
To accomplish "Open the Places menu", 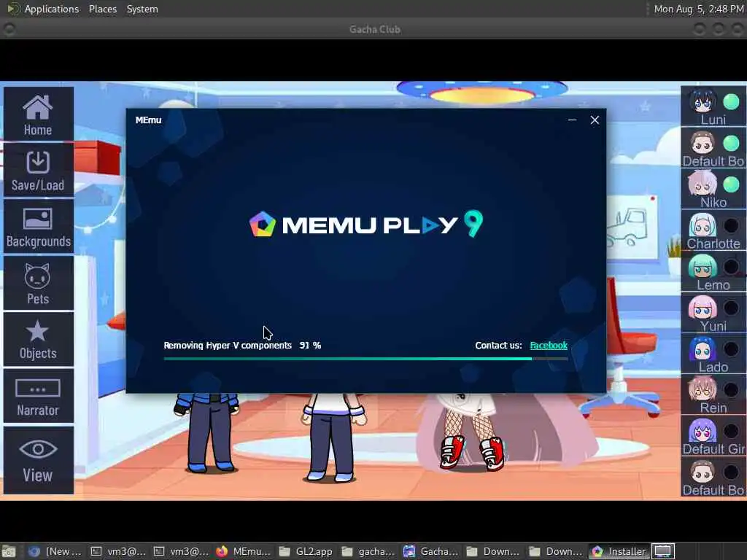I will [x=102, y=9].
